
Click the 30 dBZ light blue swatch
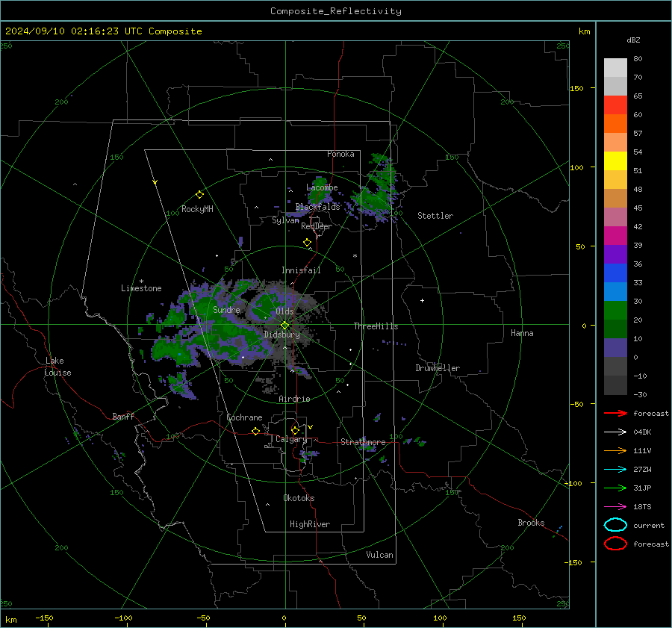tap(615, 291)
